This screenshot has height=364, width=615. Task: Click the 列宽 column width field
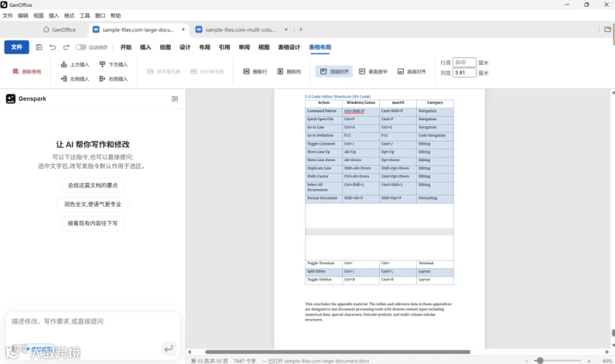coord(465,72)
